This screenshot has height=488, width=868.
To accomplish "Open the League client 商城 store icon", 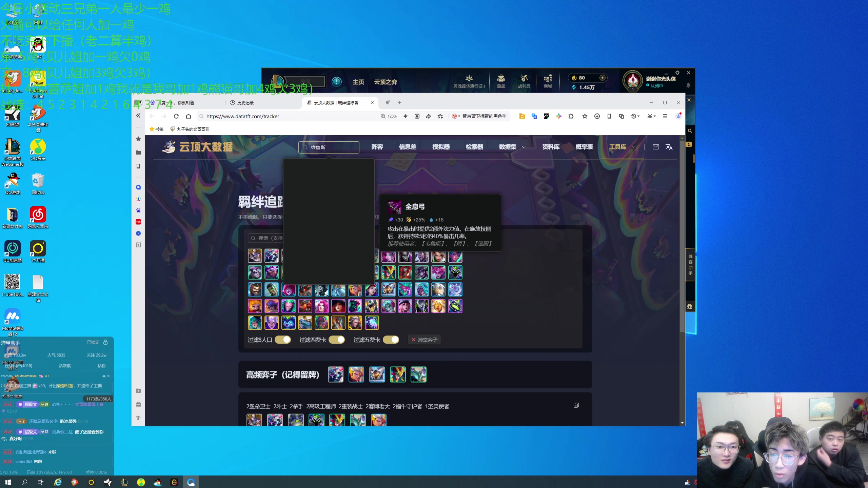I will click(548, 81).
